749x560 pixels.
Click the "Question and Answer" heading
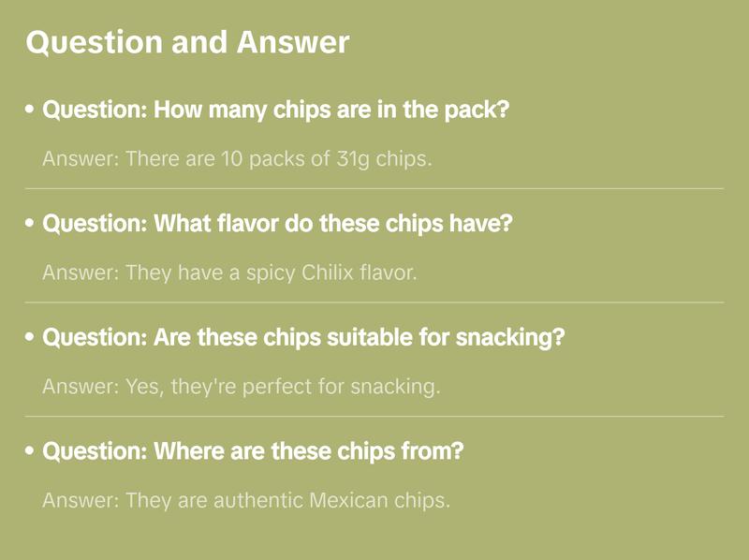coord(187,42)
